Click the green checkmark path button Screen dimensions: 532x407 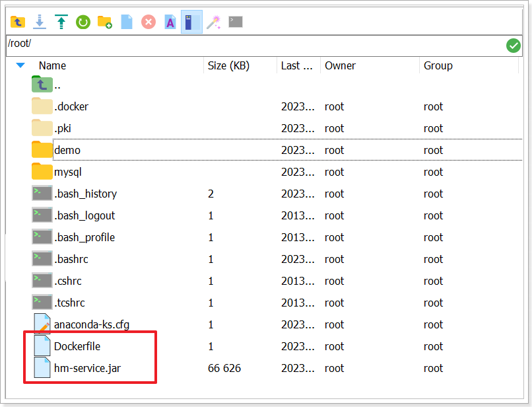(x=514, y=45)
